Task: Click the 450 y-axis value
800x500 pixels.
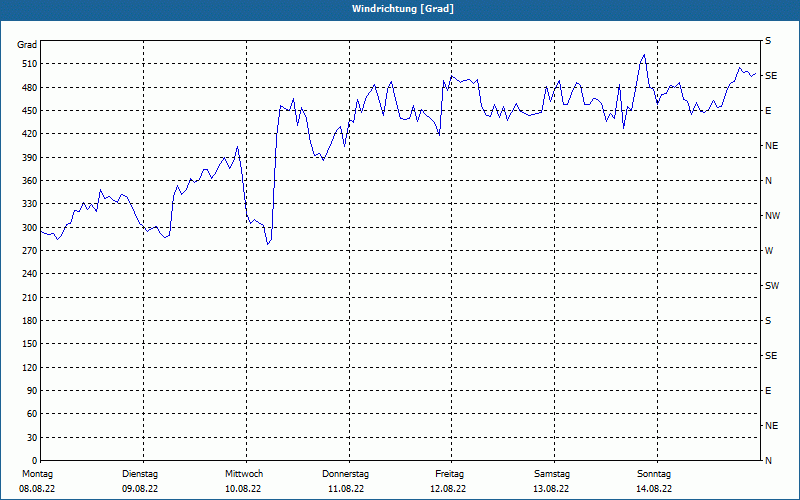Action: pyautogui.click(x=29, y=111)
